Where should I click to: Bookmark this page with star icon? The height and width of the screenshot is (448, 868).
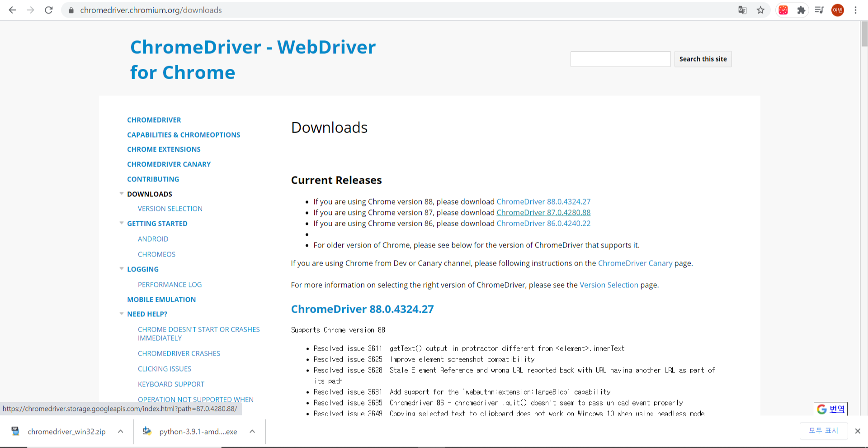760,10
